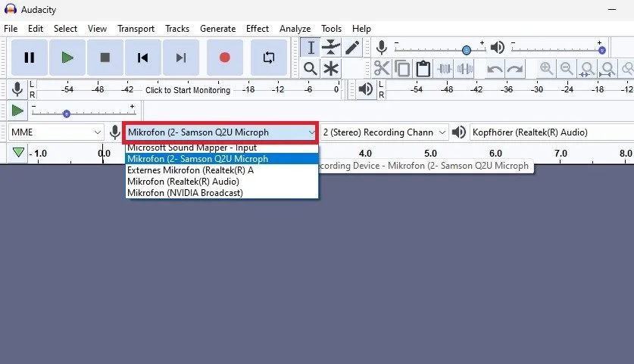
Task: Skip to End of the project
Action: 181,58
